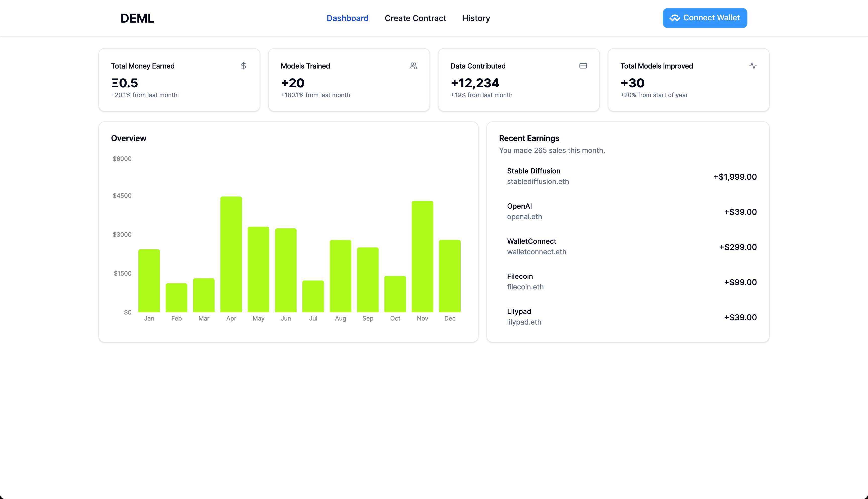Click 'You made 265 sales this month.'
Viewport: 868px width, 499px height.
[552, 150]
